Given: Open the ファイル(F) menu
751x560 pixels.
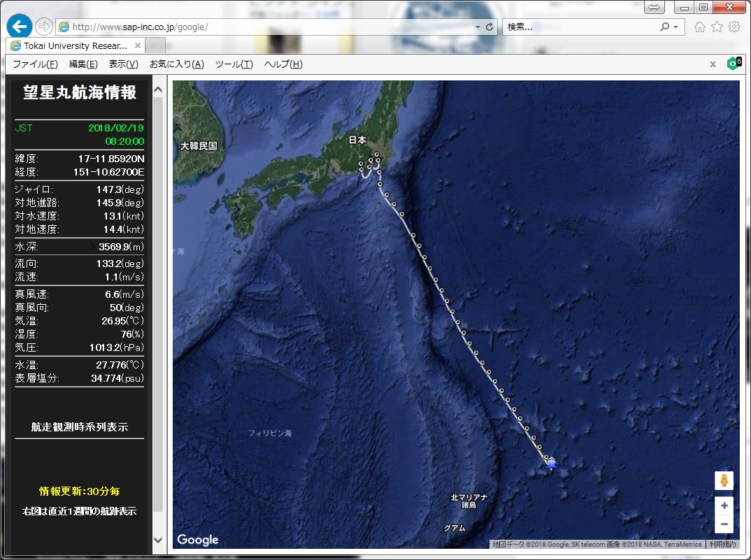Looking at the screenshot, I should coord(35,64).
